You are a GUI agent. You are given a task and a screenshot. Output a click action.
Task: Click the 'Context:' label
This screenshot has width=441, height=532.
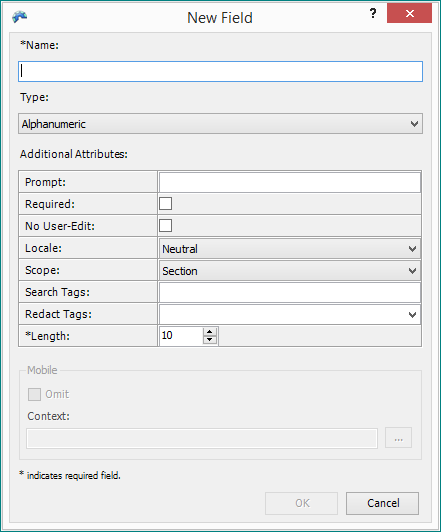coord(49,416)
